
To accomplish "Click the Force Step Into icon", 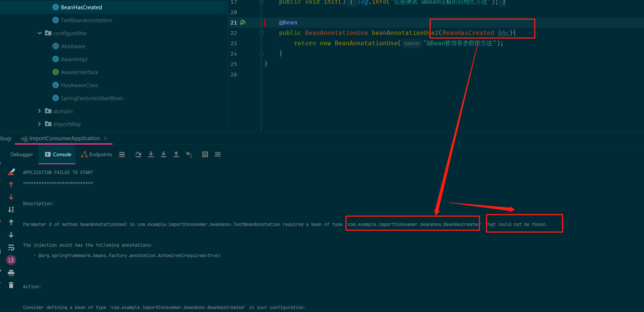I will pos(164,154).
